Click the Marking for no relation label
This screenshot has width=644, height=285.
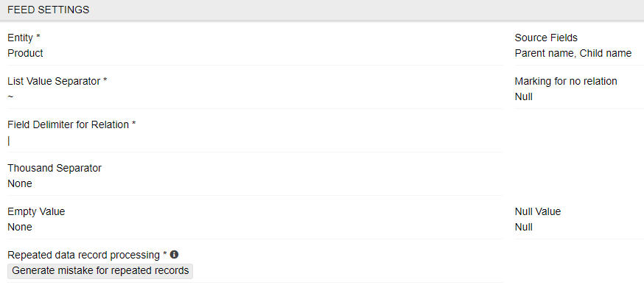coord(566,81)
